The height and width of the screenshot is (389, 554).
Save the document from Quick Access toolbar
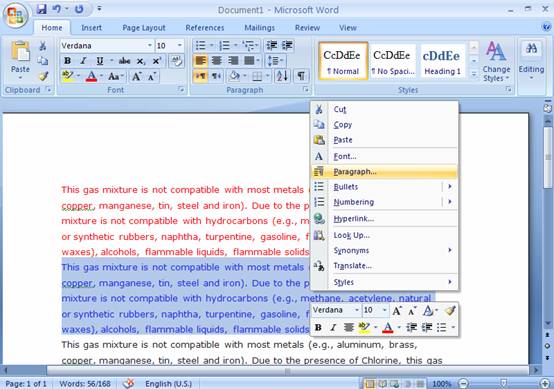pos(42,9)
